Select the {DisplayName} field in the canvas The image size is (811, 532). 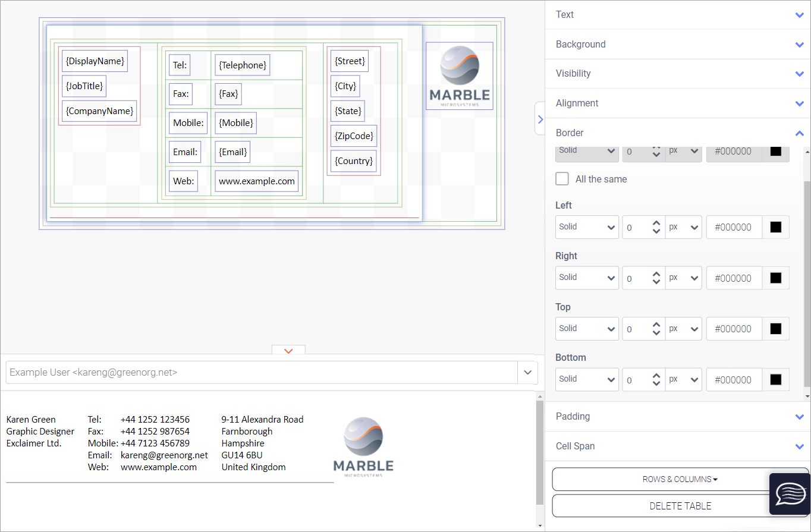[95, 61]
